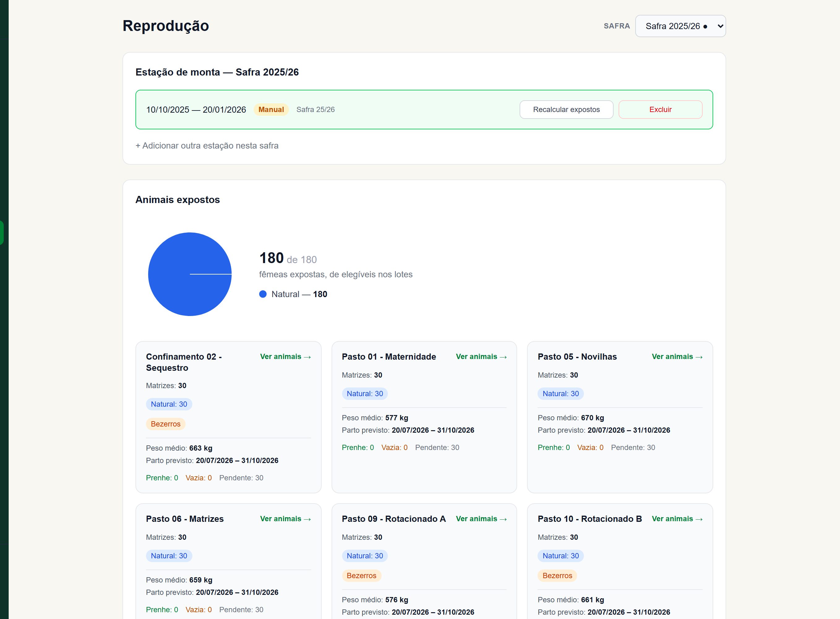Click Vazia: 0 in Confinamento 02 card
The width and height of the screenshot is (840, 619).
pos(198,478)
